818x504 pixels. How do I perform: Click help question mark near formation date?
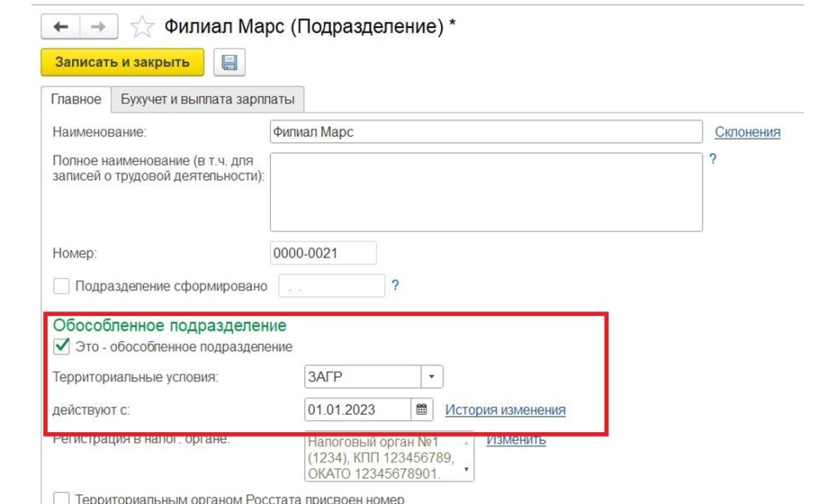tap(395, 285)
